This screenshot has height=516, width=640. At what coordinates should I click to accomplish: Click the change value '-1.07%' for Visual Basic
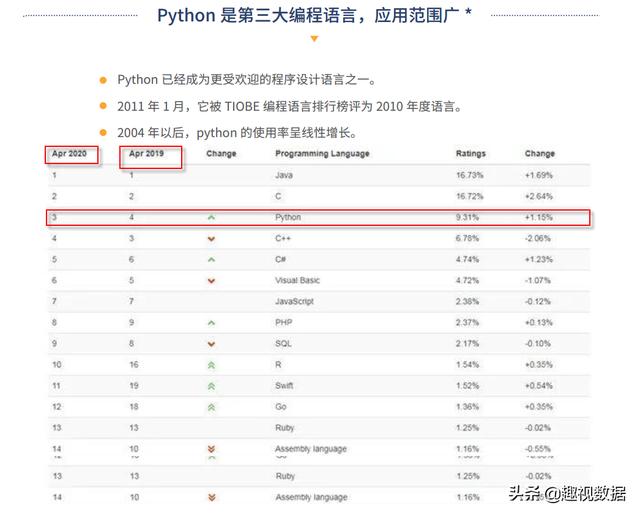[538, 280]
